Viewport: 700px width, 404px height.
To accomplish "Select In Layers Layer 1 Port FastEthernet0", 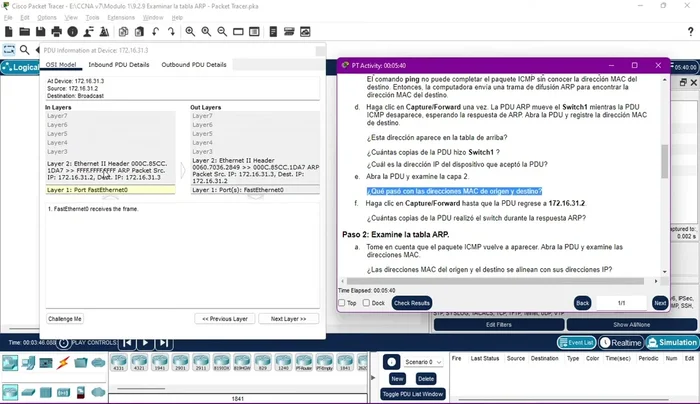I will (x=110, y=190).
